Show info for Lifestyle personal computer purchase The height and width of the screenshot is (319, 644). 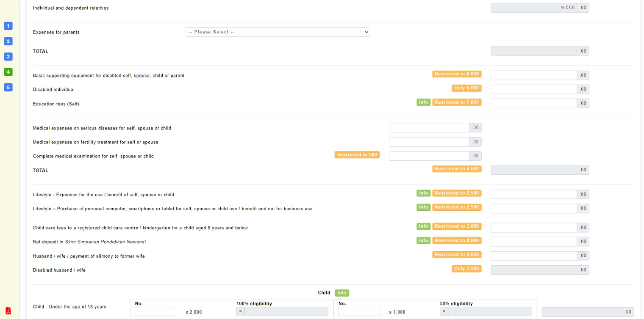coord(423,207)
